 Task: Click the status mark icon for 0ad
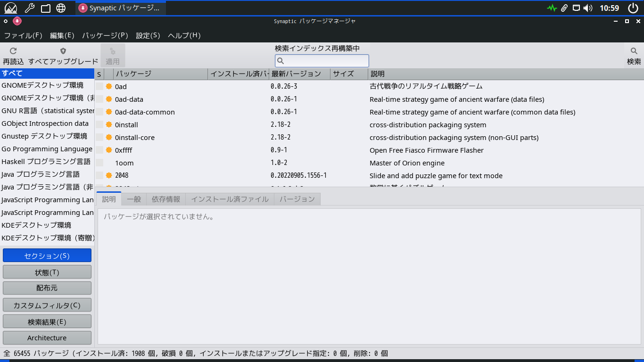point(109,86)
